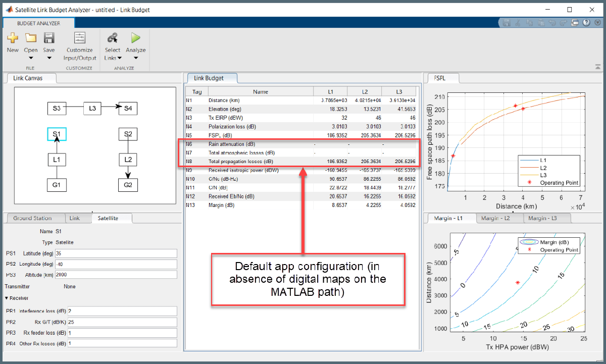This screenshot has height=364, width=606.
Task: Run analysis with the green Analyze icon
Action: tap(135, 38)
